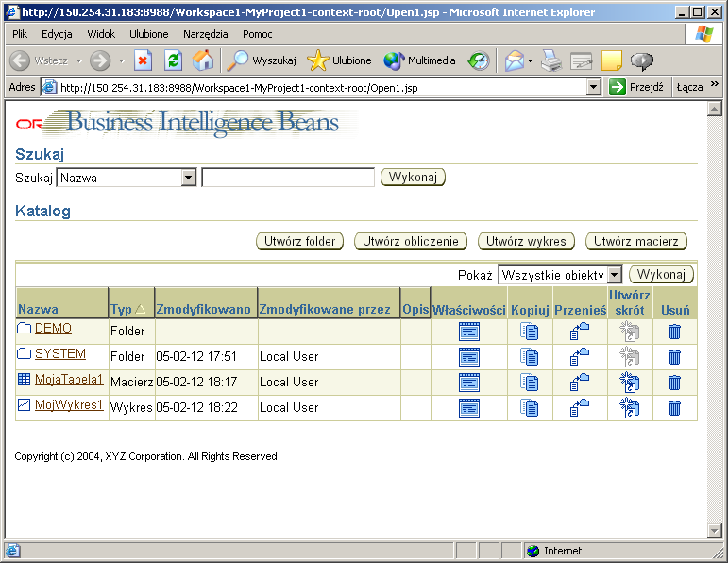Click the Utwórz folder button
728x563 pixels.
coord(300,241)
